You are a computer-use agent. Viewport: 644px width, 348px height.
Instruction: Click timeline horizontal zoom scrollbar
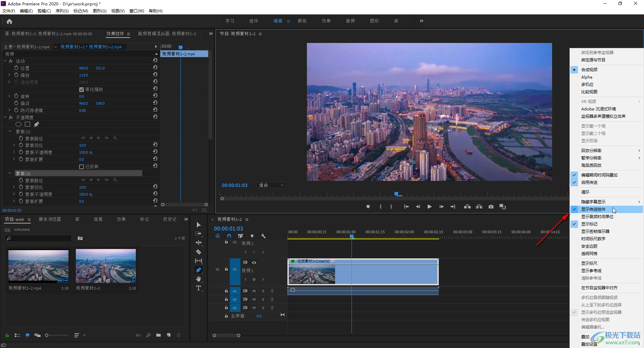tap(226, 336)
